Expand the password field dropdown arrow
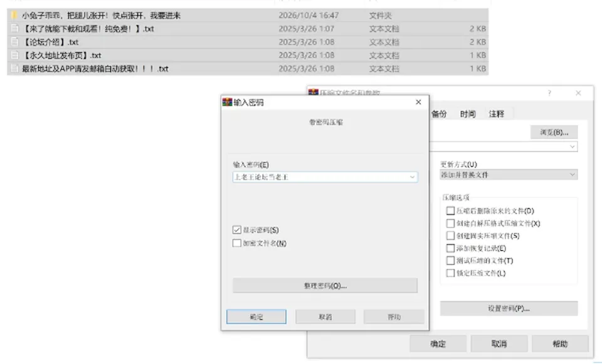602x364 pixels. coord(412,177)
